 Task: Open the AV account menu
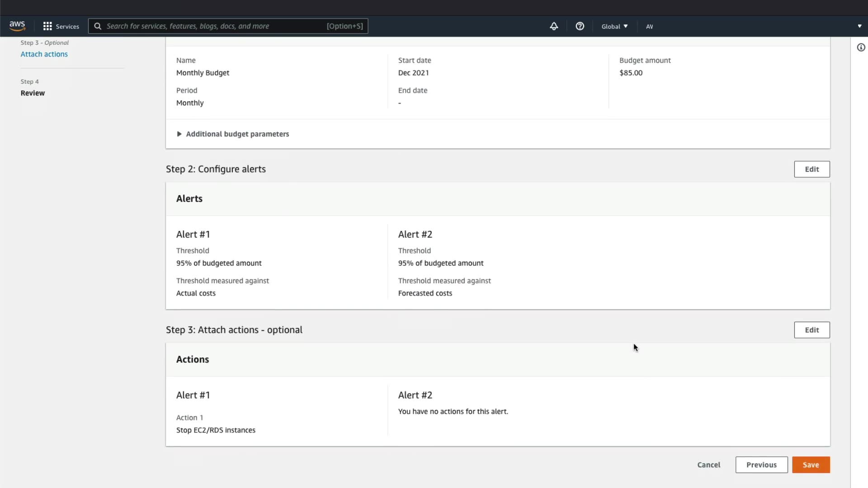[x=649, y=26]
